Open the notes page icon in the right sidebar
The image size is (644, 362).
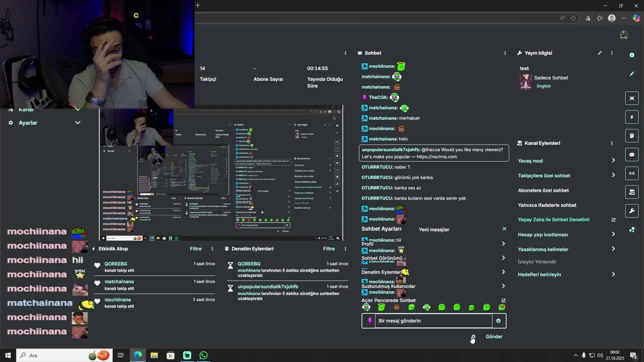[x=632, y=136]
